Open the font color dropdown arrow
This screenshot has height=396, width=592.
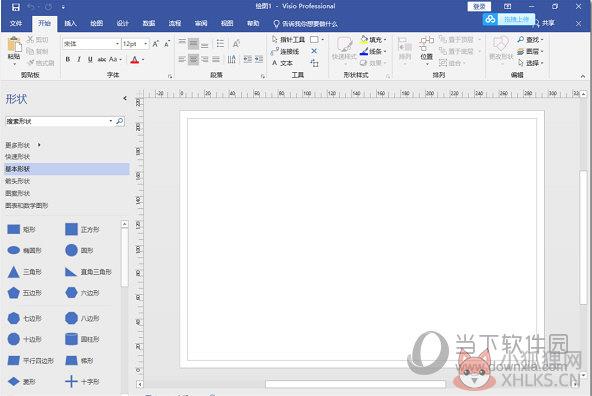pyautogui.click(x=143, y=60)
